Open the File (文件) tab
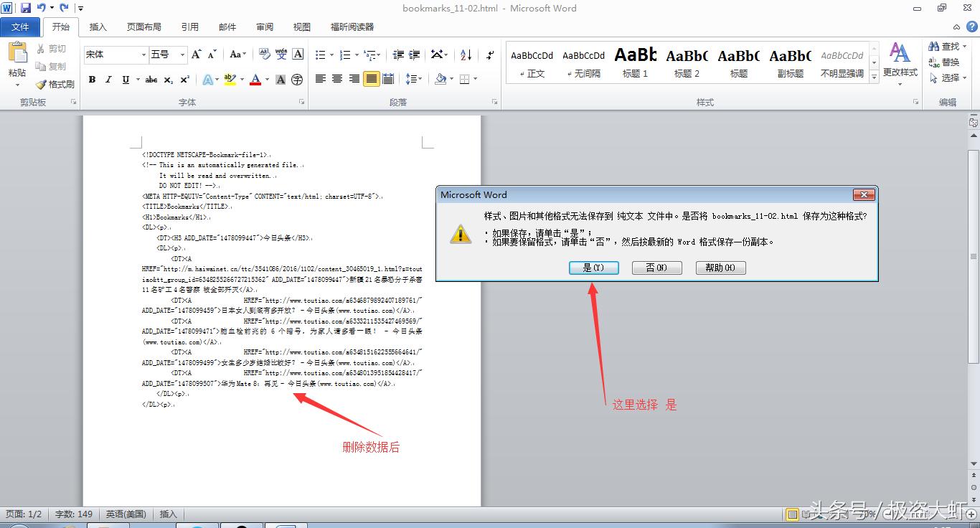This screenshot has width=980, height=528. (x=20, y=27)
